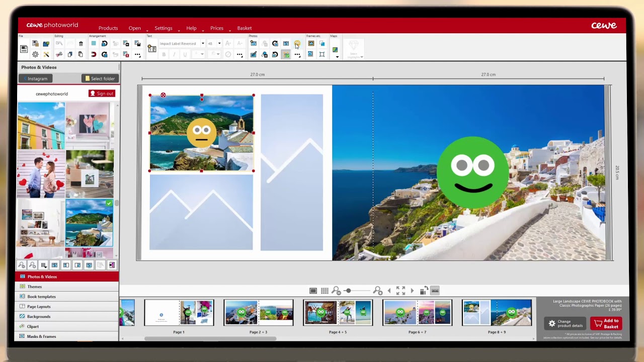The image size is (644, 362).
Task: Select Page 1 thumbnail in page strip
Action: [x=179, y=312]
